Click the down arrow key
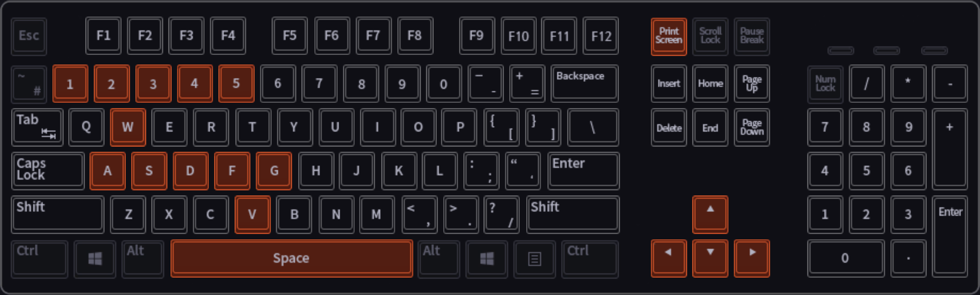This screenshot has height=295, width=980. [x=710, y=258]
